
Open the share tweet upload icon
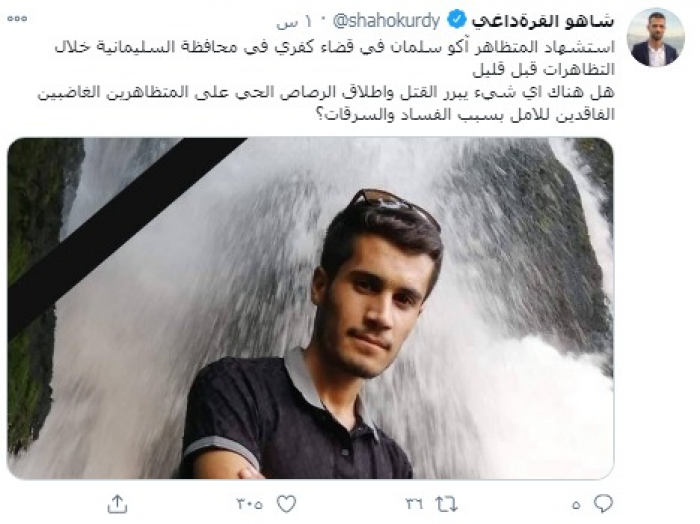click(x=117, y=503)
